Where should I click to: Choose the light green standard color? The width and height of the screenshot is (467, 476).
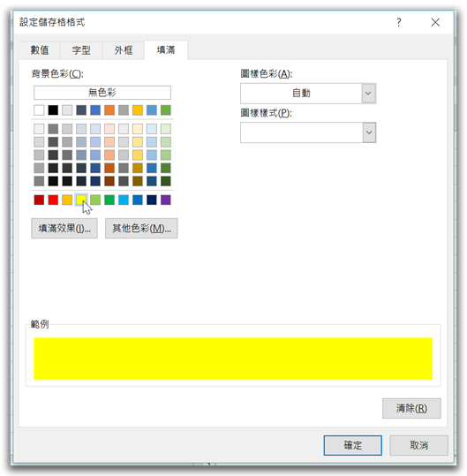click(95, 200)
